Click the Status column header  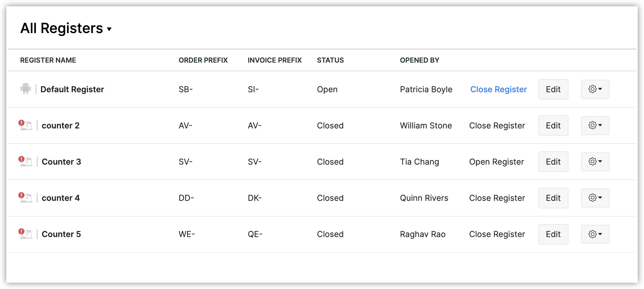click(330, 60)
